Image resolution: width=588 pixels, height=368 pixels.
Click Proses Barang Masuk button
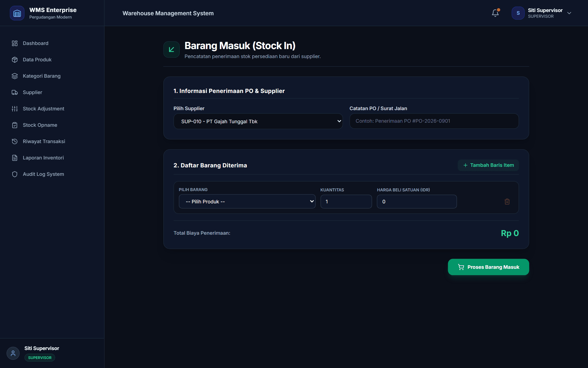[488, 267]
